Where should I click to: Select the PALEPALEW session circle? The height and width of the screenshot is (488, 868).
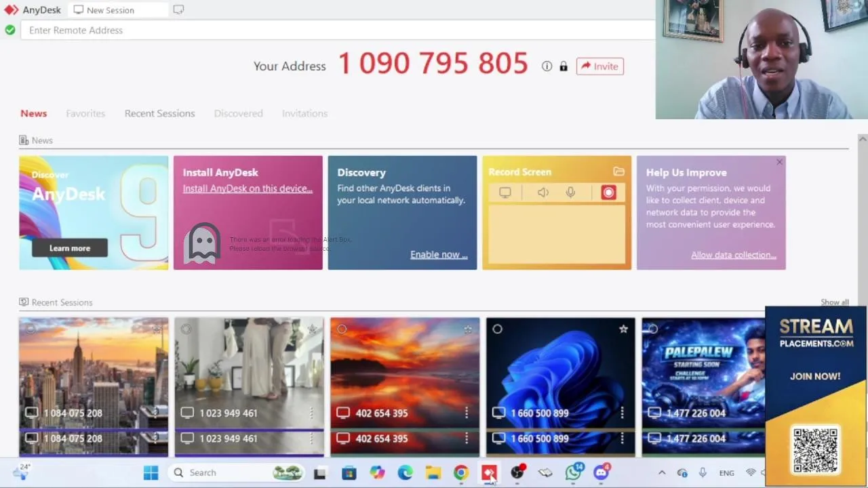(653, 329)
